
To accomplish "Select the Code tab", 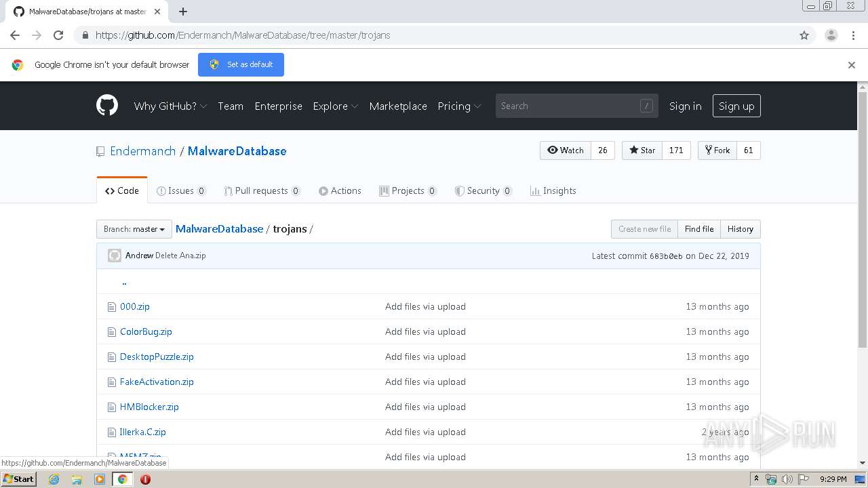I will tap(122, 190).
